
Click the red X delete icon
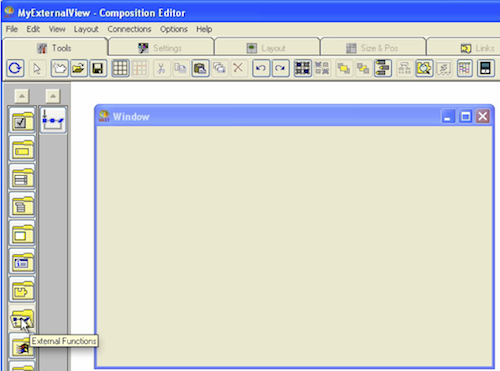tap(238, 68)
